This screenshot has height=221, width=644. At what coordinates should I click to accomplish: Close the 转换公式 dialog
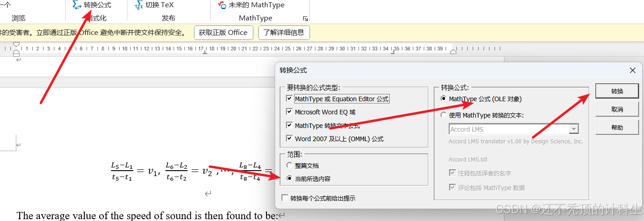click(x=633, y=70)
